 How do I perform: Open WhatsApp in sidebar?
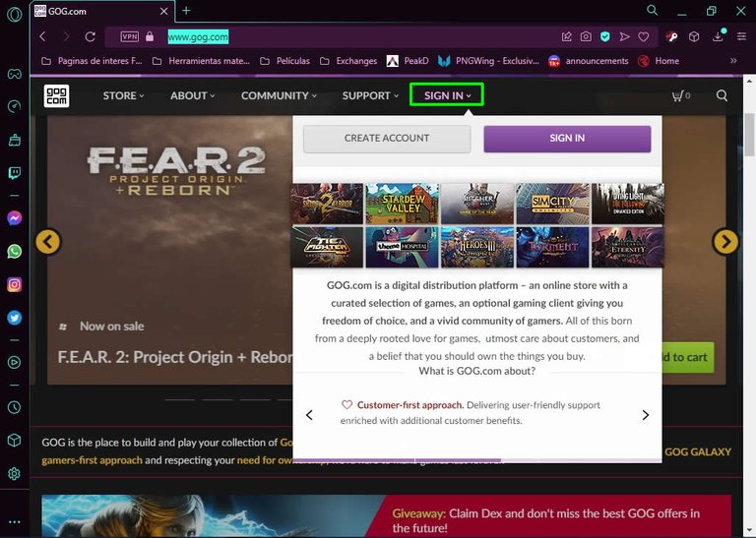[x=15, y=252]
